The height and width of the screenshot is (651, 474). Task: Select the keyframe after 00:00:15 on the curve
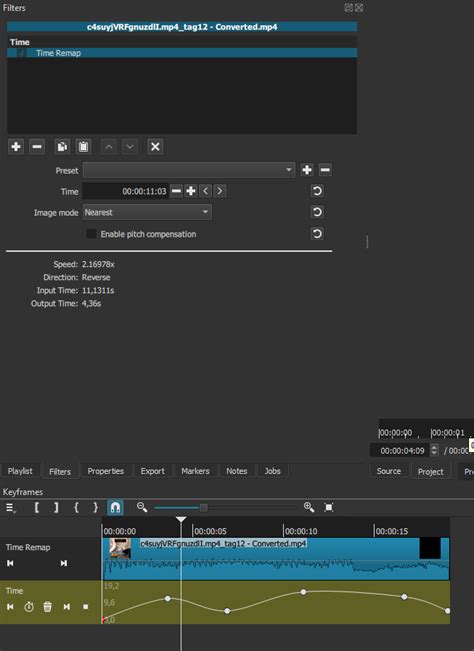(x=404, y=597)
